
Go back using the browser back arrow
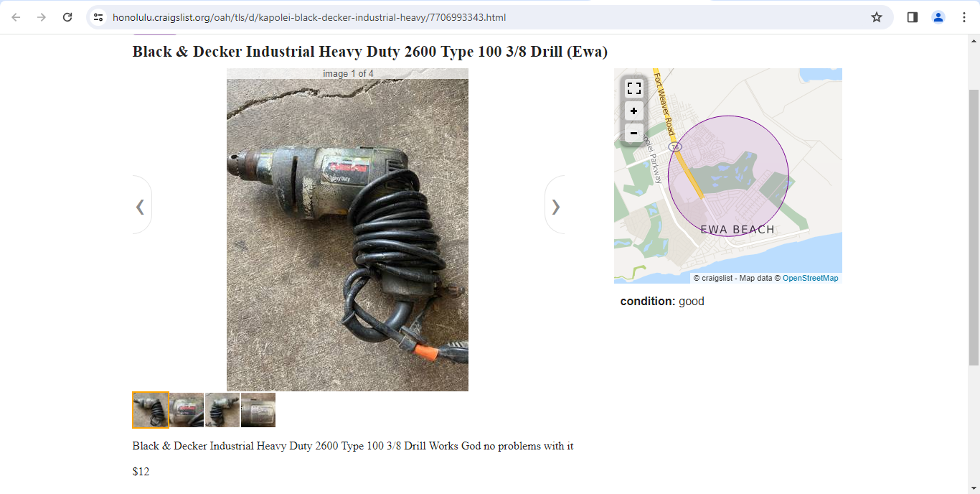pyautogui.click(x=16, y=17)
